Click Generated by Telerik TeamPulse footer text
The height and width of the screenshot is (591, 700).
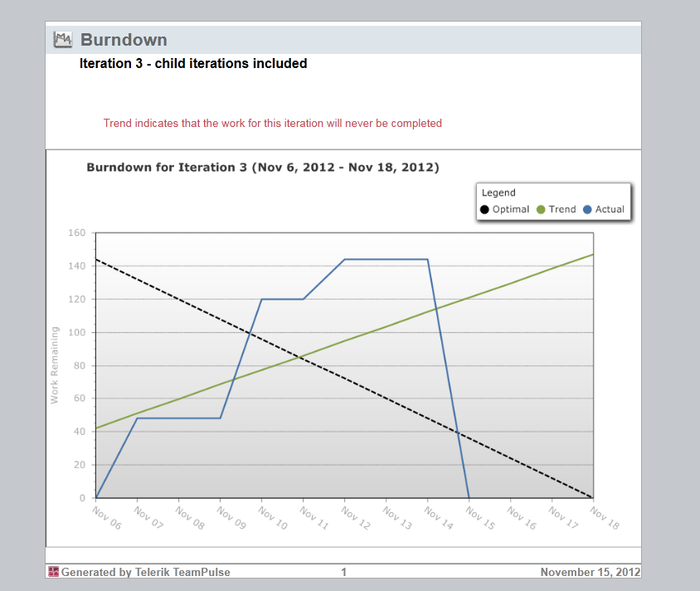coord(145,572)
